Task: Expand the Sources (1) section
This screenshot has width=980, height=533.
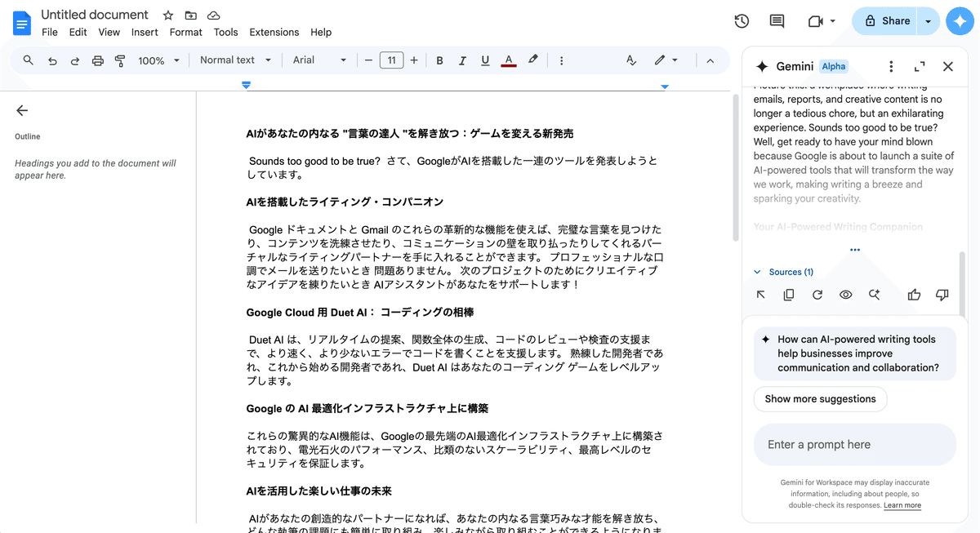Action: 784,272
